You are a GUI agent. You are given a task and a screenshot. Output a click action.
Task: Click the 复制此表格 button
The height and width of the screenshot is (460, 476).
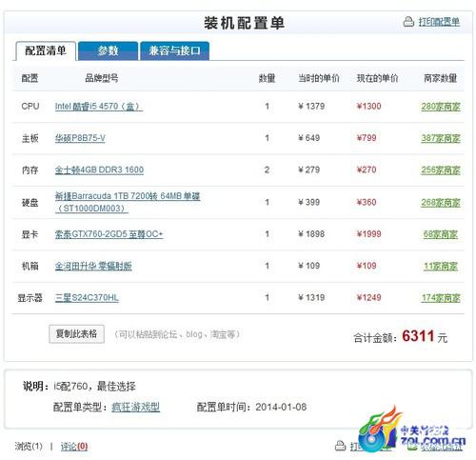point(76,333)
